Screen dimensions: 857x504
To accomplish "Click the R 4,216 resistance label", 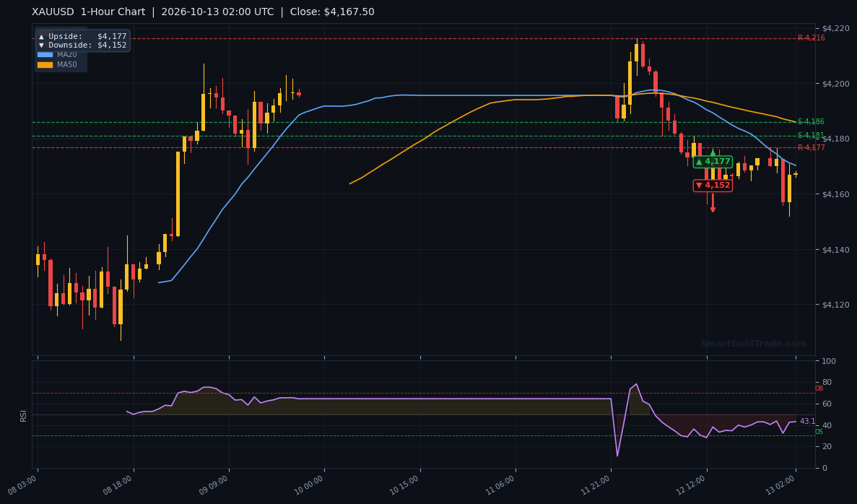I will [811, 38].
